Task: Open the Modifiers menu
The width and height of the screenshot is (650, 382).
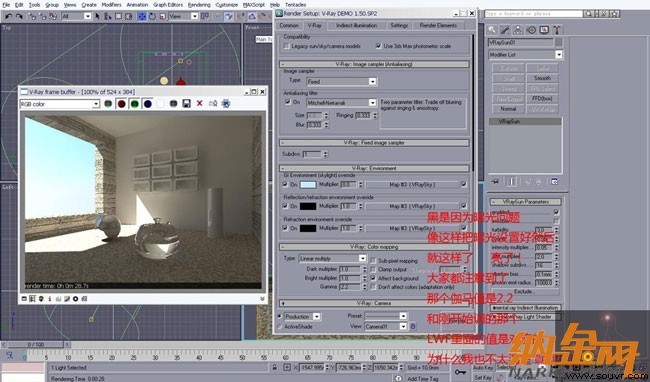Action: point(112,5)
